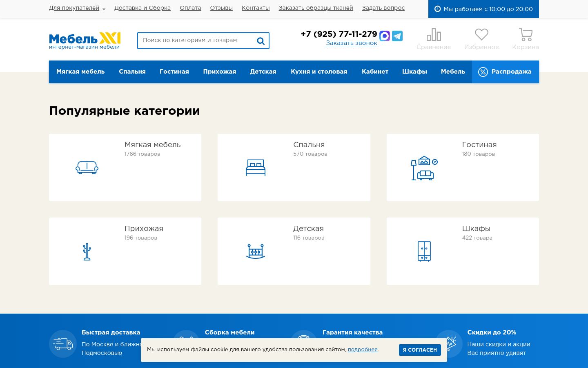Viewport: 588px width, 368px height.
Task: Click the sofa icon for Мягкая мебель
Action: tap(87, 167)
